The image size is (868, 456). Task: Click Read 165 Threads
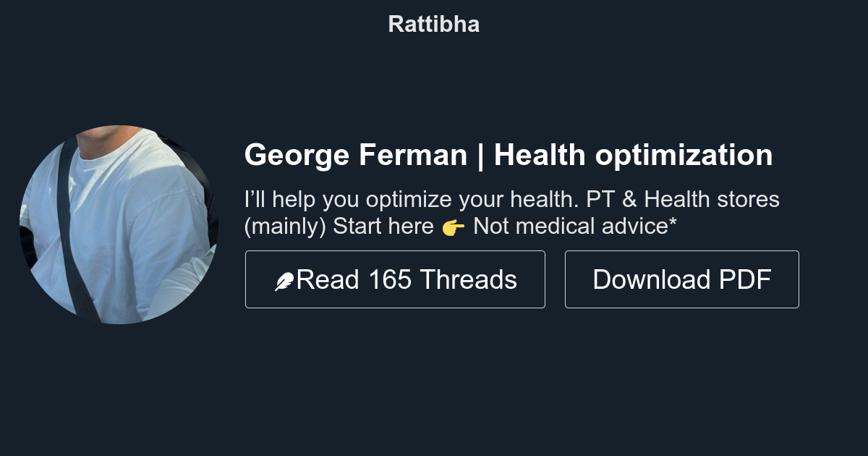(395, 279)
